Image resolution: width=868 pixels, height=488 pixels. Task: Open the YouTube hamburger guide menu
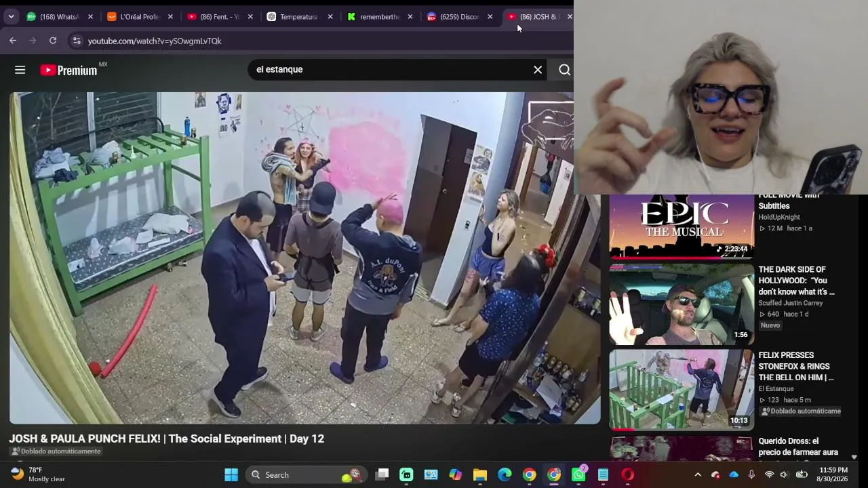tap(20, 70)
